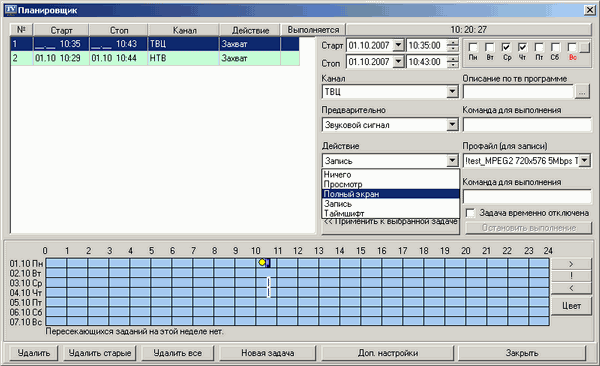600x366 pixels.
Task: Go to previous week with '<' button
Action: click(x=571, y=288)
